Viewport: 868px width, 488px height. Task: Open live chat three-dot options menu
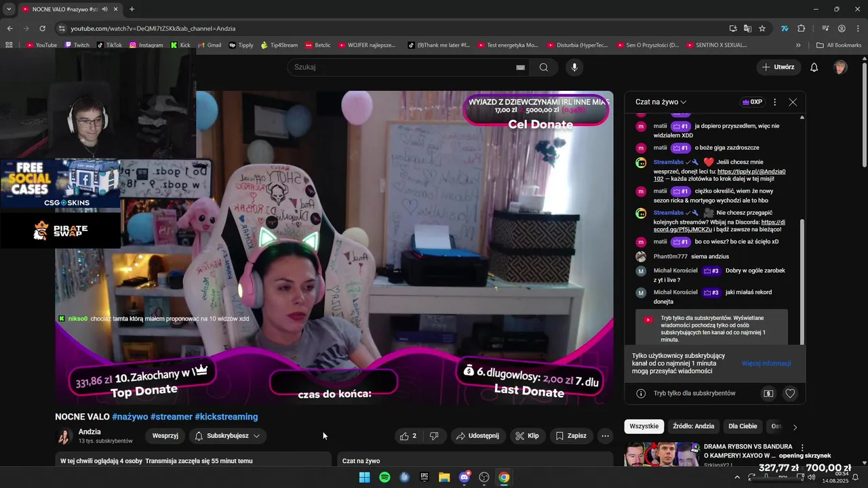point(774,102)
